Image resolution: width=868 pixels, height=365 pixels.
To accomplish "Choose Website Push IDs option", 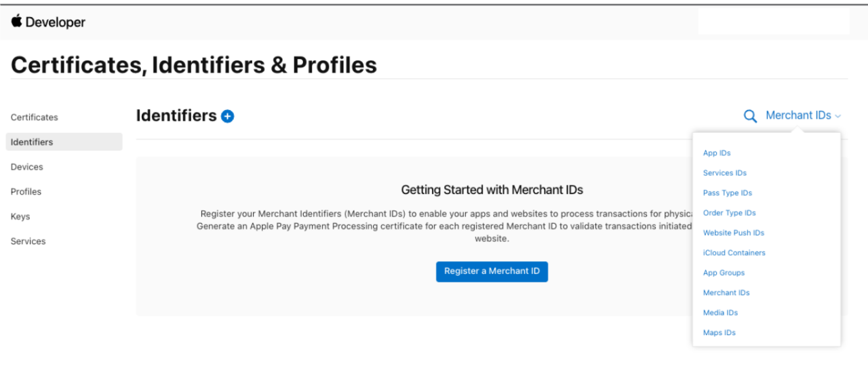I will 734,233.
